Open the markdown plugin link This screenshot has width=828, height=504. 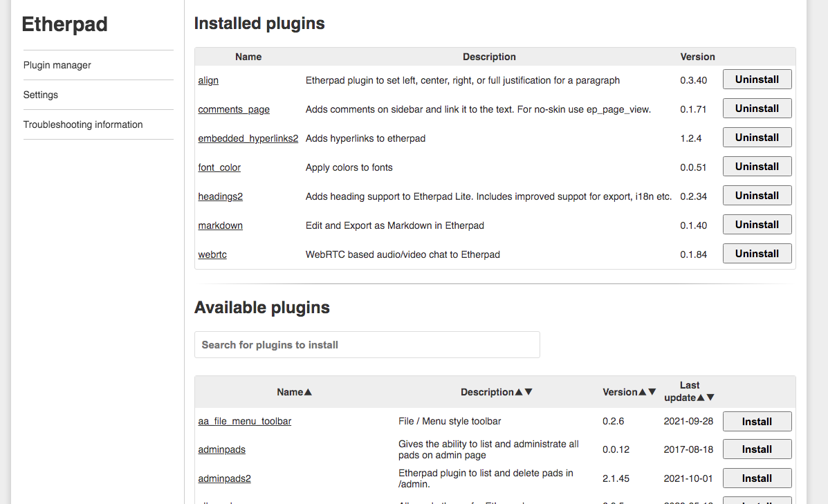point(220,225)
